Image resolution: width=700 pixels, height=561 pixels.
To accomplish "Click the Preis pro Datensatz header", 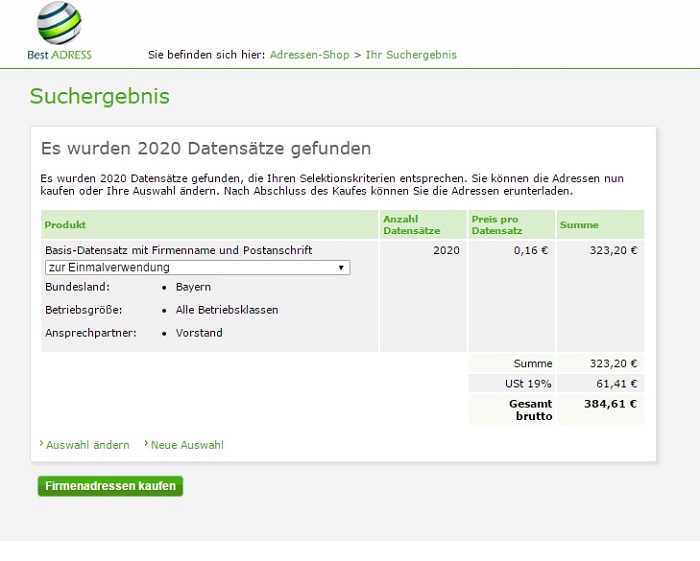I will point(498,225).
